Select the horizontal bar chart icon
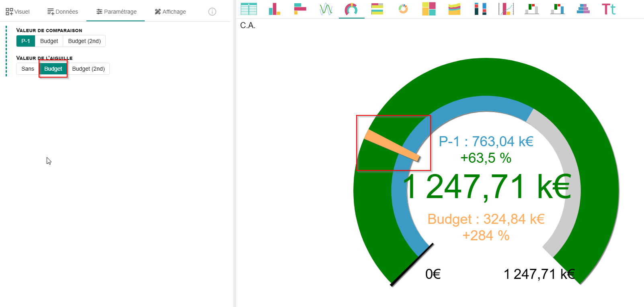Image resolution: width=644 pixels, height=307 pixels. click(x=300, y=9)
